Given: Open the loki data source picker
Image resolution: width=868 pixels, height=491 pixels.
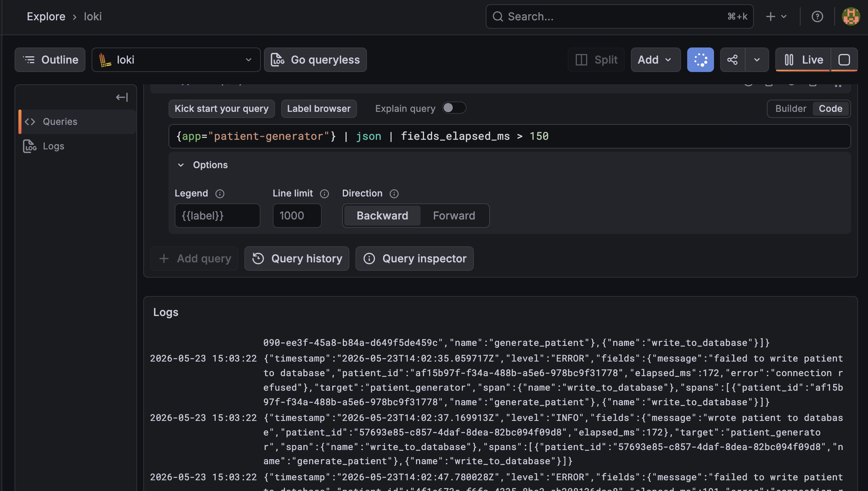Looking at the screenshot, I should pyautogui.click(x=176, y=60).
